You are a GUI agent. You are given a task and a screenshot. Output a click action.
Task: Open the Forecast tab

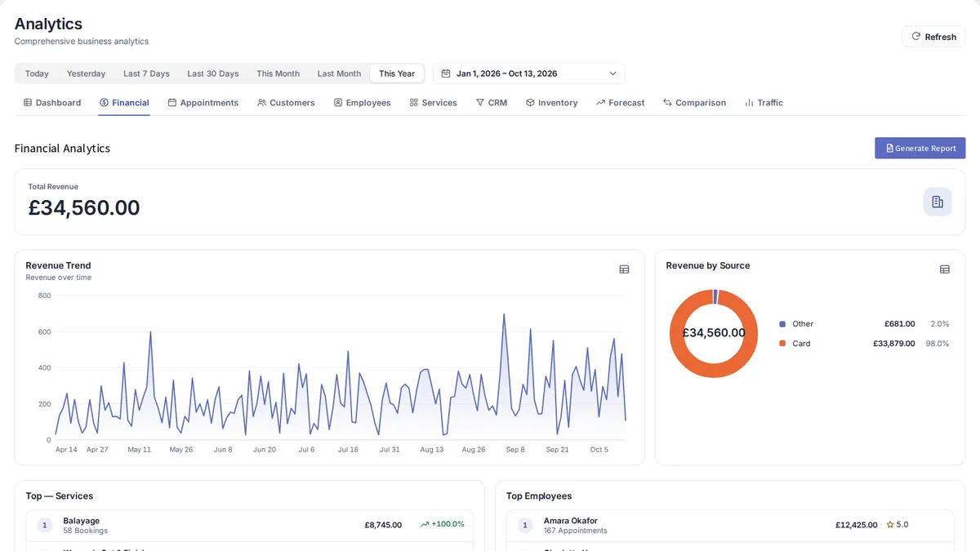pyautogui.click(x=621, y=103)
